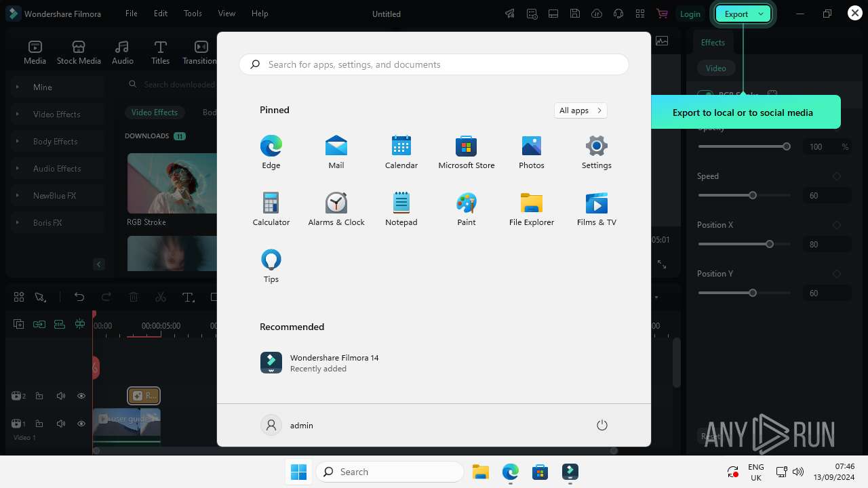Click the shopping cart icon

tap(662, 14)
